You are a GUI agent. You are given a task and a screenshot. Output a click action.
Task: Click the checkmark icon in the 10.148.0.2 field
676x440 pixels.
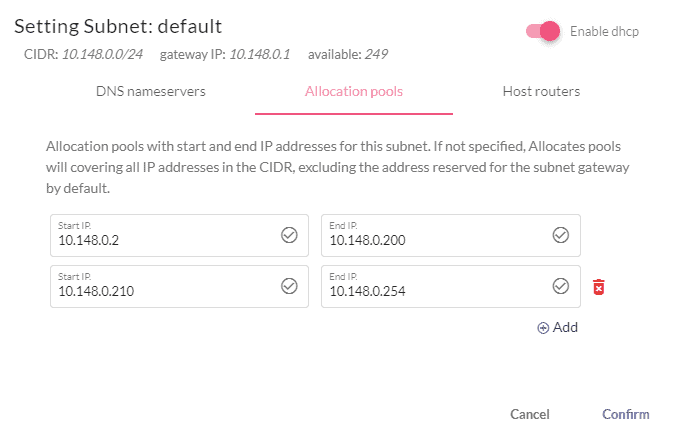click(x=289, y=235)
